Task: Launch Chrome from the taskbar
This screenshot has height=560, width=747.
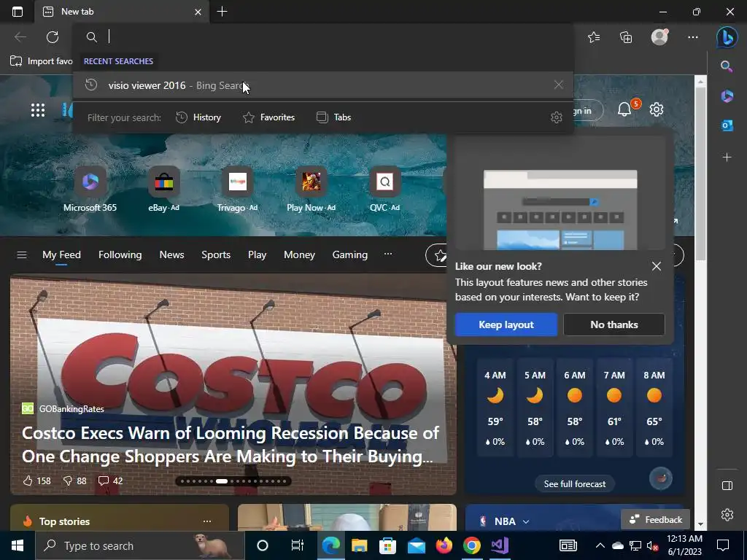Action: (x=472, y=545)
